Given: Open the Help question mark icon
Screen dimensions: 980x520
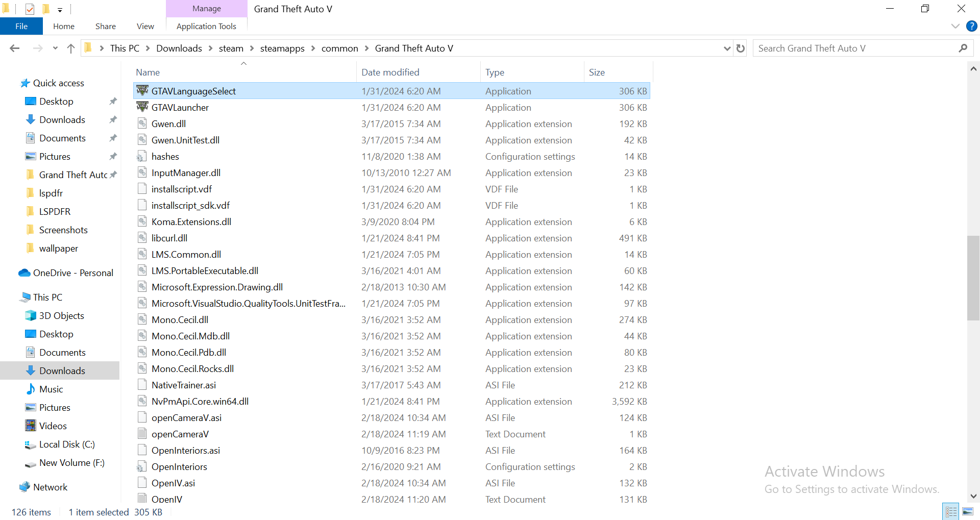Looking at the screenshot, I should tap(971, 26).
